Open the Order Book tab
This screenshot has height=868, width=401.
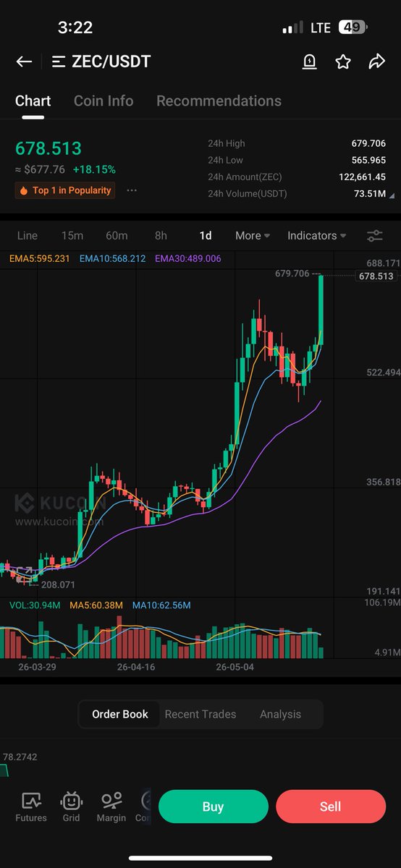click(120, 714)
